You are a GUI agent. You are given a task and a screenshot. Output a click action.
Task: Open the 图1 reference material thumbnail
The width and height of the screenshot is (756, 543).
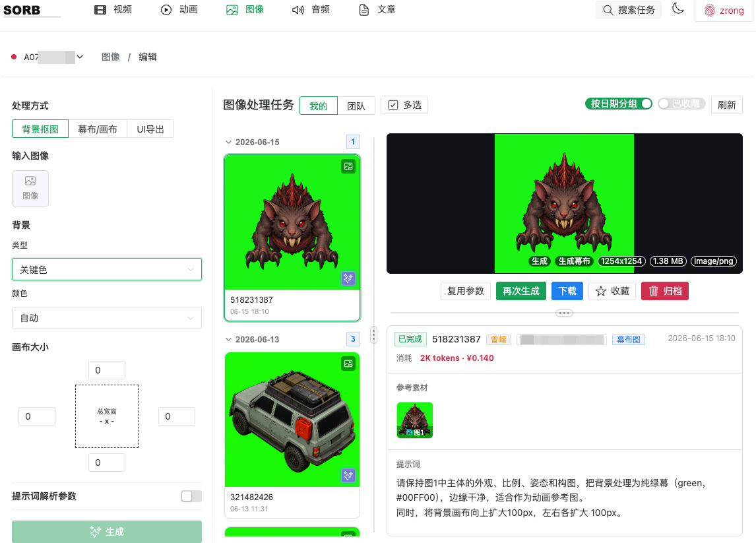415,420
